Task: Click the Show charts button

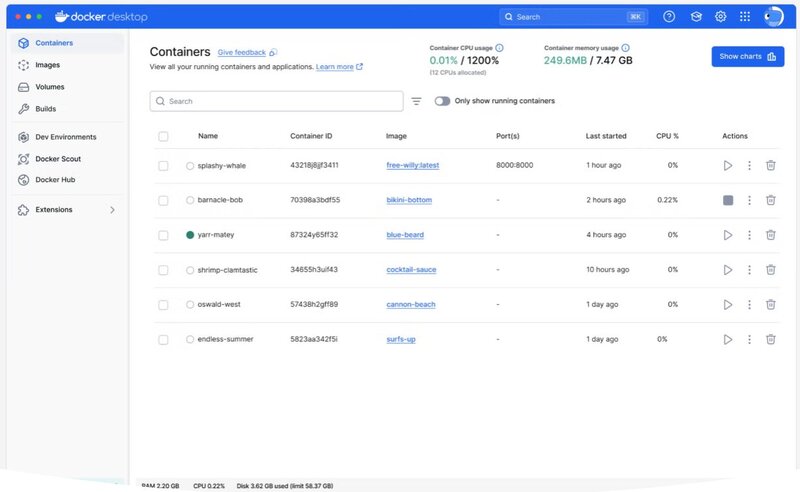Action: [x=747, y=57]
